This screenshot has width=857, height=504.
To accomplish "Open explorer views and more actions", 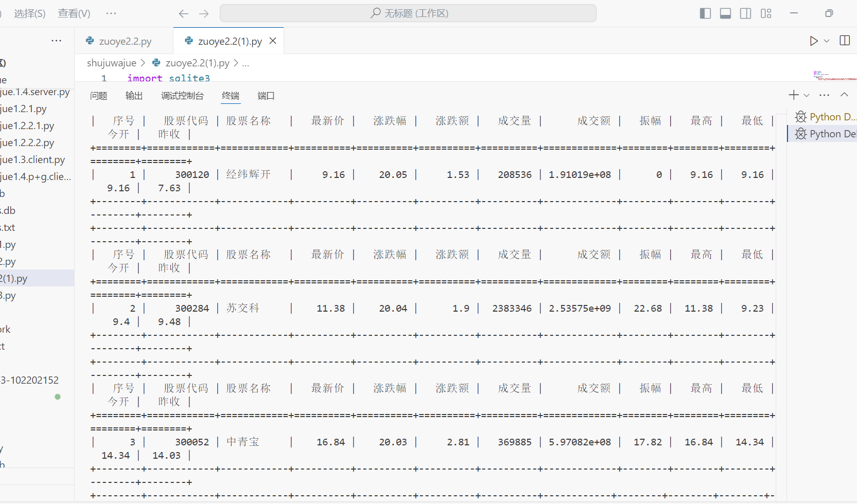I will (x=57, y=41).
